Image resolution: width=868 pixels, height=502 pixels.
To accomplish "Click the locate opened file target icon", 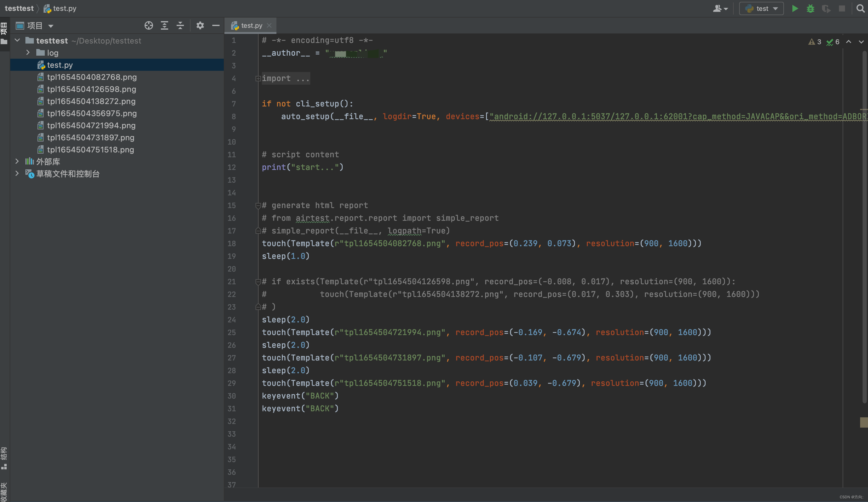I will pos(148,25).
